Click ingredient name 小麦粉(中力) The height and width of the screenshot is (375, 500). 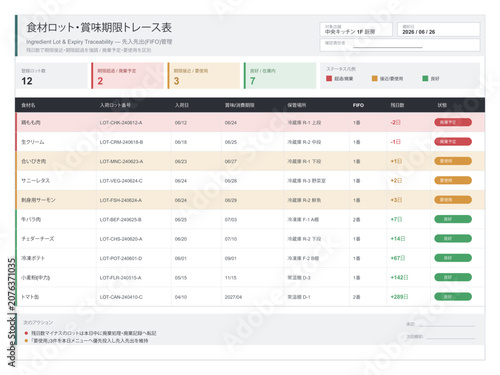[x=36, y=277]
